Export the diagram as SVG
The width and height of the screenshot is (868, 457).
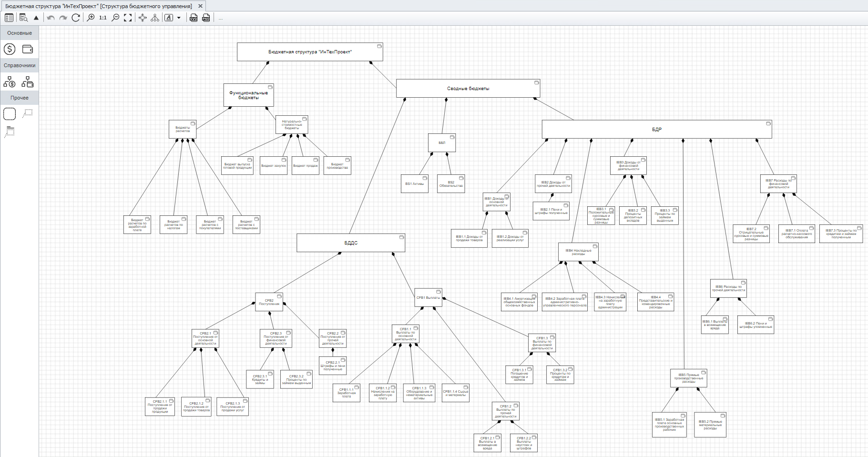pos(194,18)
